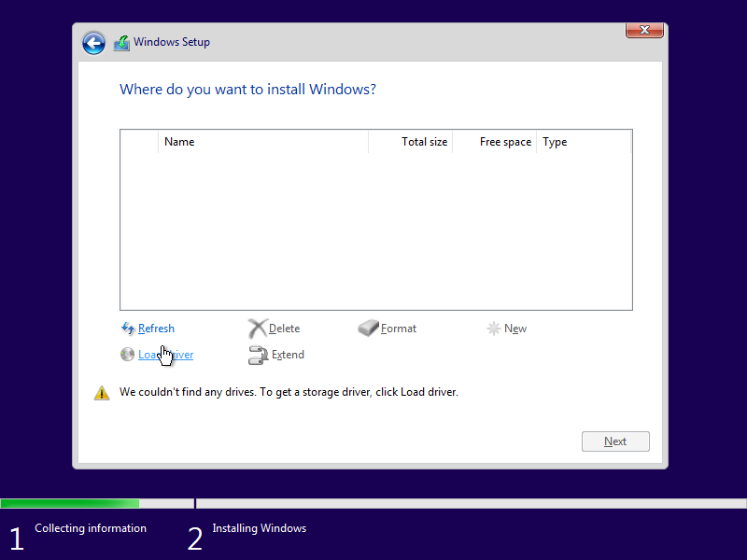This screenshot has height=560, width=747.
Task: Click the 'We couldn't find any drives' message
Action: pyautogui.click(x=289, y=392)
